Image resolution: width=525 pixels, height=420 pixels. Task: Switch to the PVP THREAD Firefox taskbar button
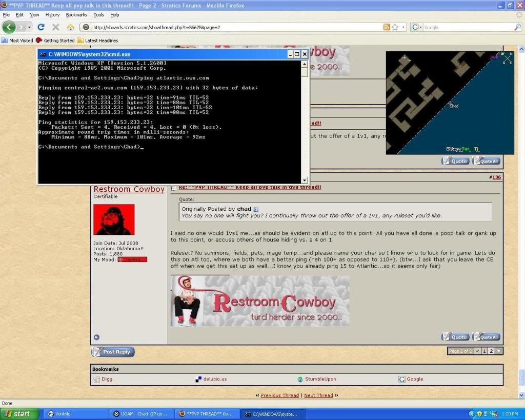point(208,414)
